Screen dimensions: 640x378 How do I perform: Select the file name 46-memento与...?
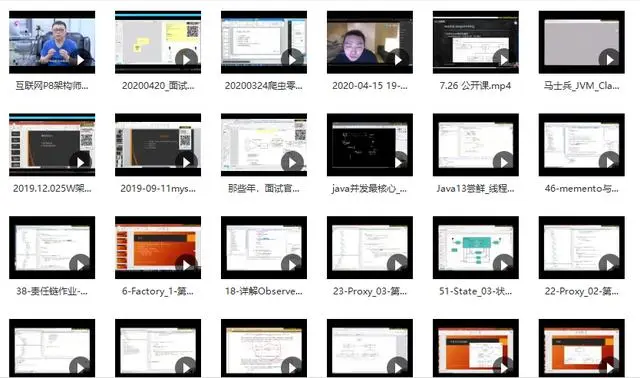click(x=582, y=189)
